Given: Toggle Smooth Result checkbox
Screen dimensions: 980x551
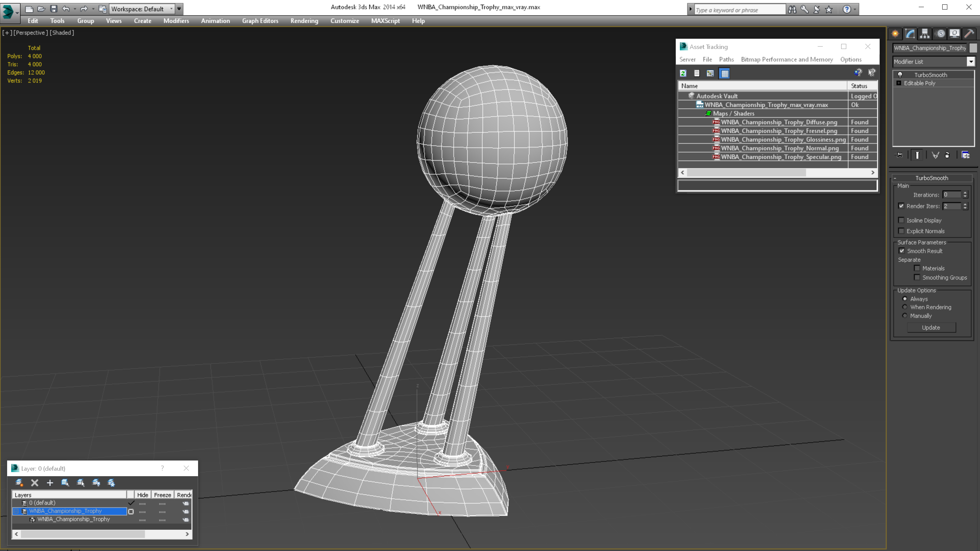Looking at the screenshot, I should point(902,251).
